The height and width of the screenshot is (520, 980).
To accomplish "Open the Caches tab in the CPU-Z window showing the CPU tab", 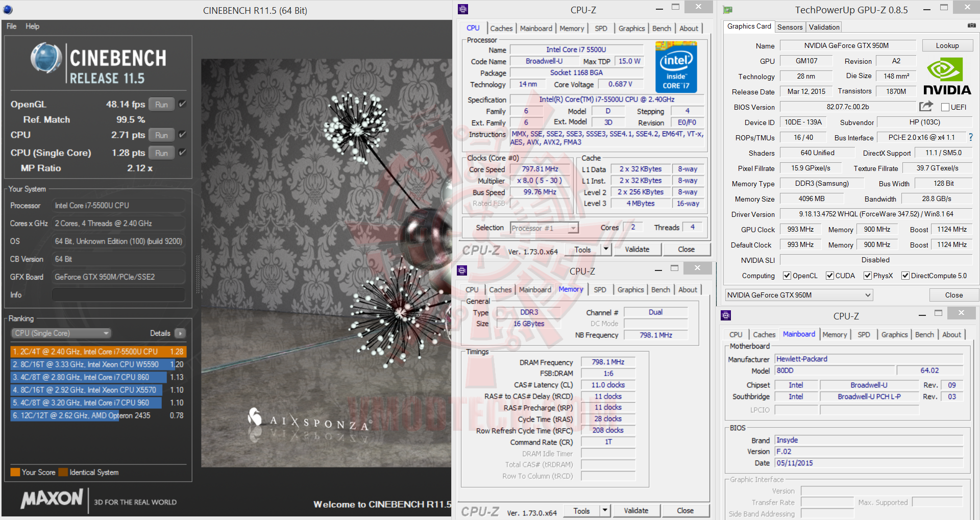I will 501,29.
